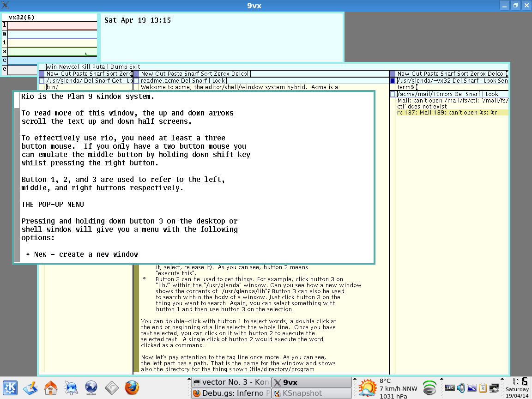Launch Firefox from the panel
This screenshot has width=532, height=399.
132,387
